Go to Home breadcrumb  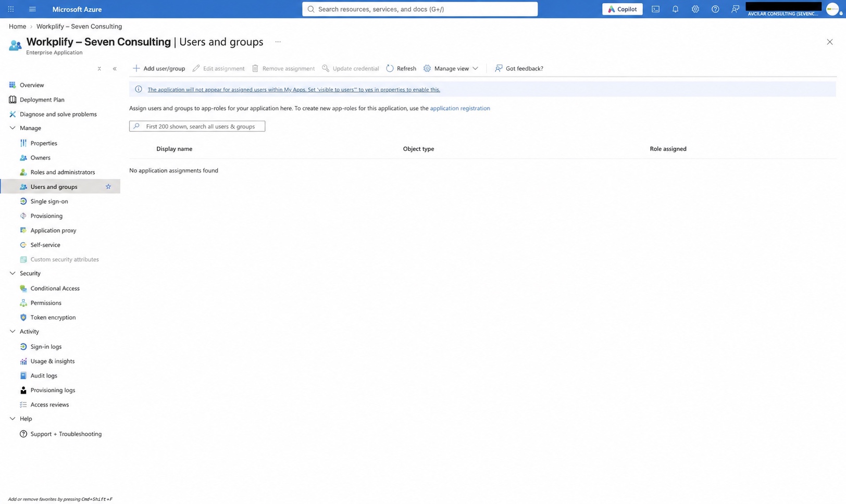pos(17,26)
